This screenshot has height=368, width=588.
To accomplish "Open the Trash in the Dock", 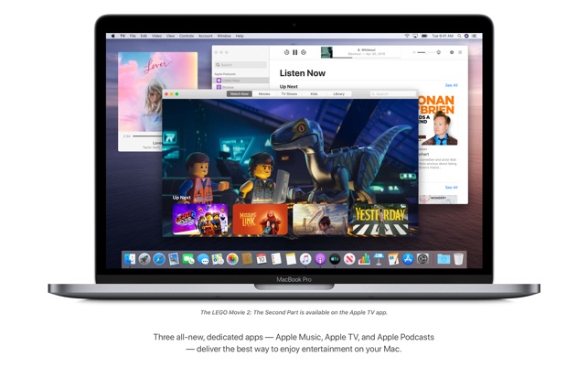I will click(458, 259).
